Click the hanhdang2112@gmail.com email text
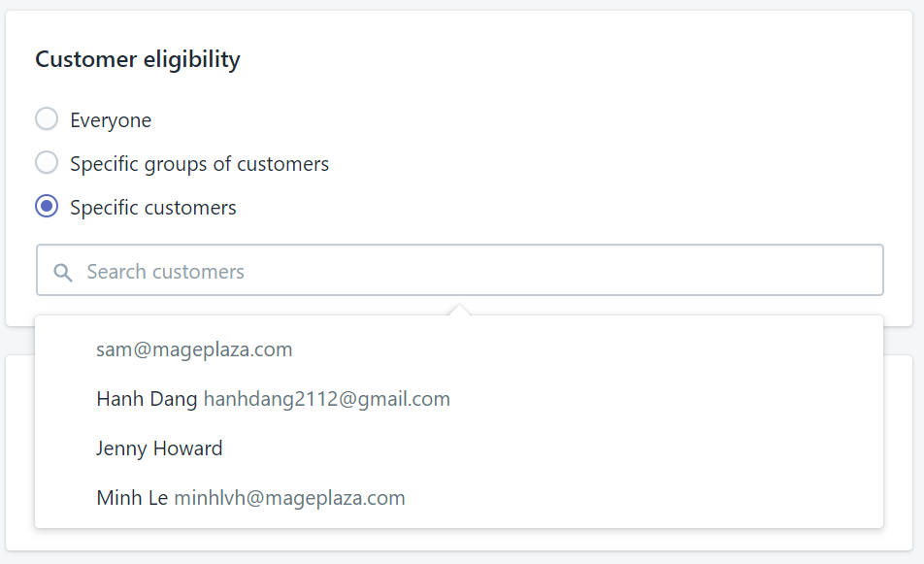Viewport: 924px width, 564px height. 327,399
